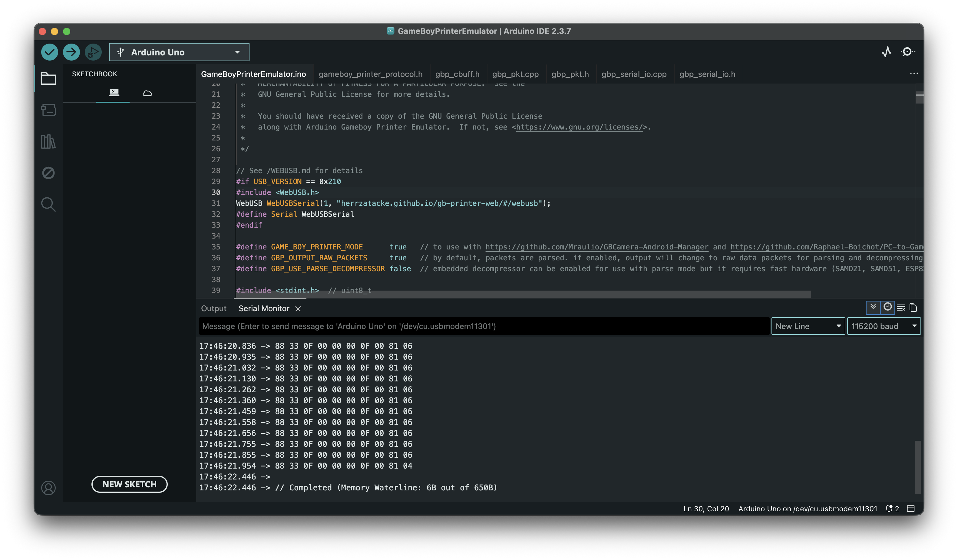Toggle timestamp display in Serial Monitor

(x=887, y=307)
